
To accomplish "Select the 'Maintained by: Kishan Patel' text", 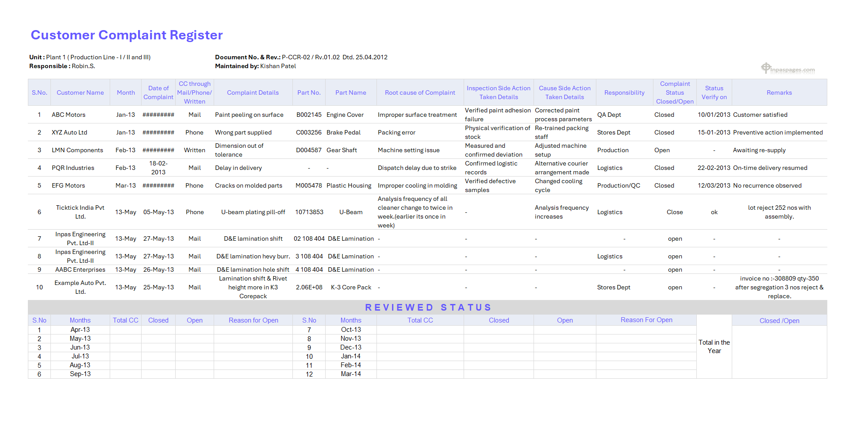I will (255, 66).
